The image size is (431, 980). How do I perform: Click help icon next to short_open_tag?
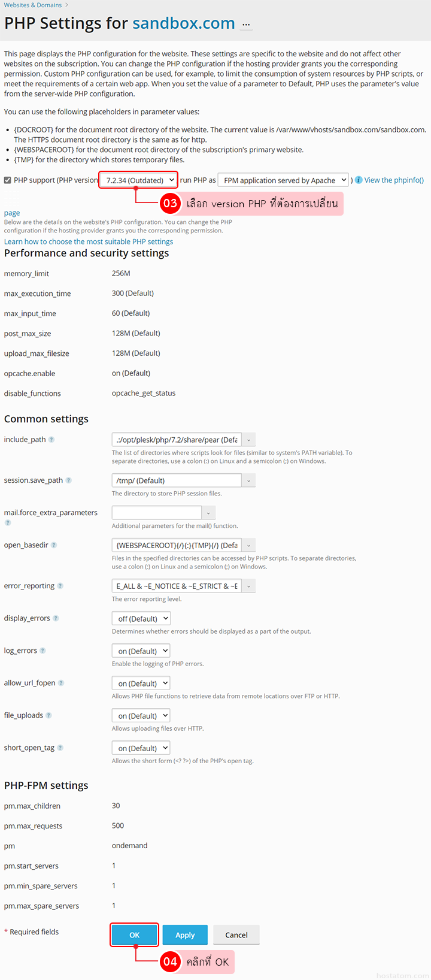(60, 748)
